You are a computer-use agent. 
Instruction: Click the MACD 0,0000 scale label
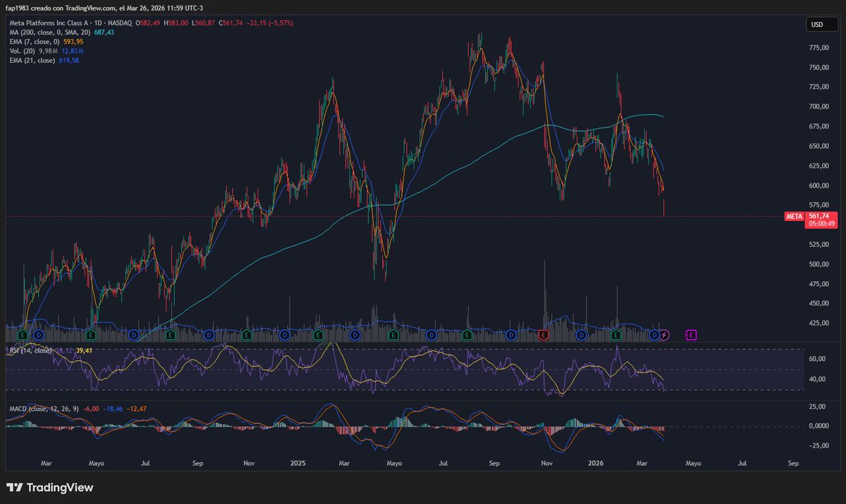pyautogui.click(x=819, y=426)
